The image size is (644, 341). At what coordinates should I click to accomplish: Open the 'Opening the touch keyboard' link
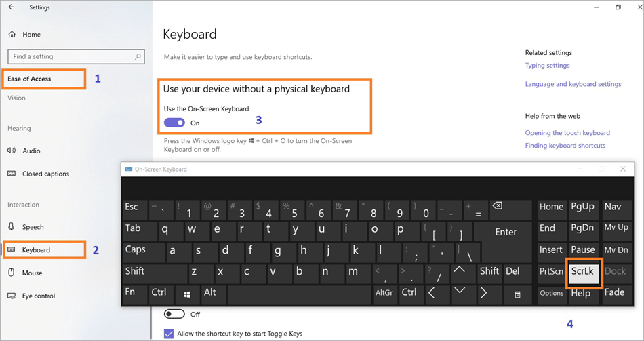(x=567, y=133)
